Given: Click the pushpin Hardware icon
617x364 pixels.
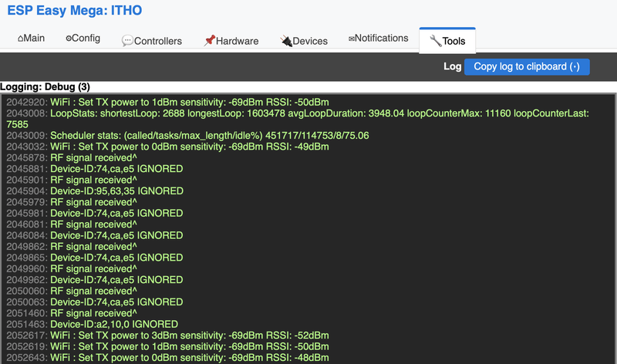Looking at the screenshot, I should 209,41.
